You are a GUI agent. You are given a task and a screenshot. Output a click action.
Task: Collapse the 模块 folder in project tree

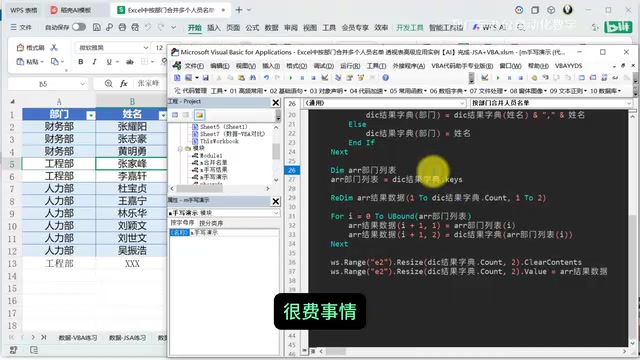(180, 149)
